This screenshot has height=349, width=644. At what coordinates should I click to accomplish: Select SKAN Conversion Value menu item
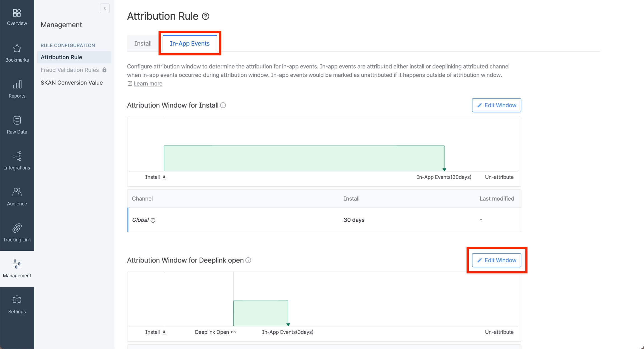tap(72, 83)
